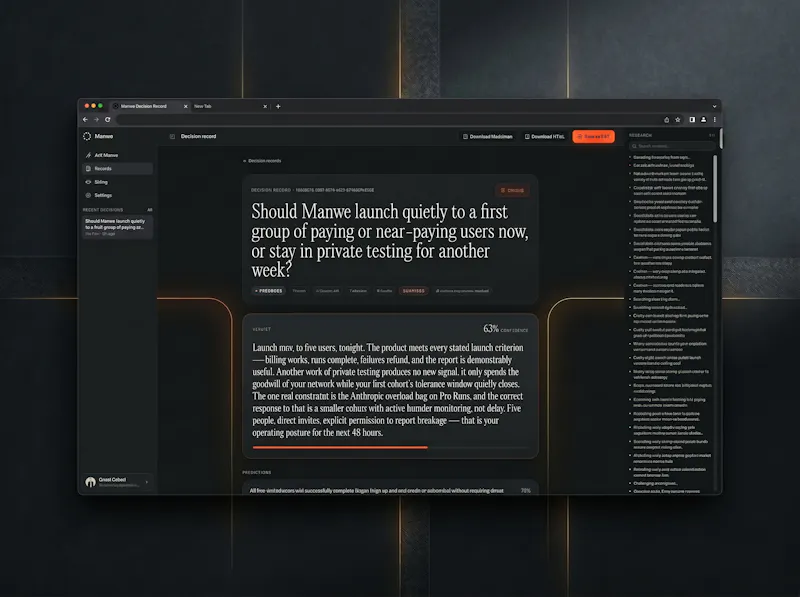800x597 pixels.
Task: Click All beside Recent Decisions
Action: (149, 210)
